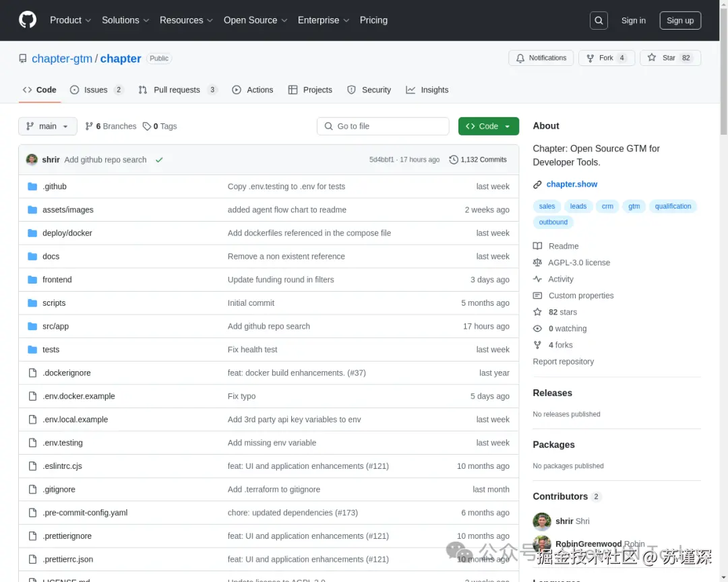Open the 0 Tags link

[x=160, y=126]
